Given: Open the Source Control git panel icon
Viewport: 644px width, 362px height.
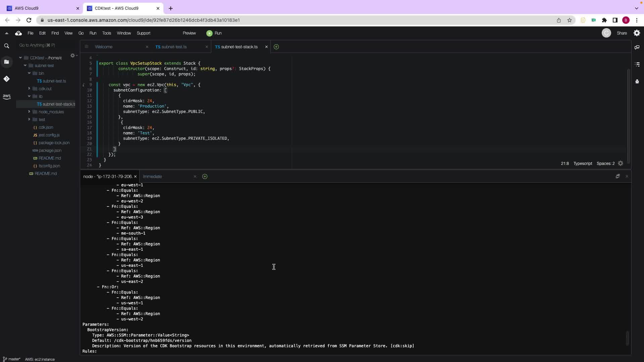Looking at the screenshot, I should (x=6, y=79).
